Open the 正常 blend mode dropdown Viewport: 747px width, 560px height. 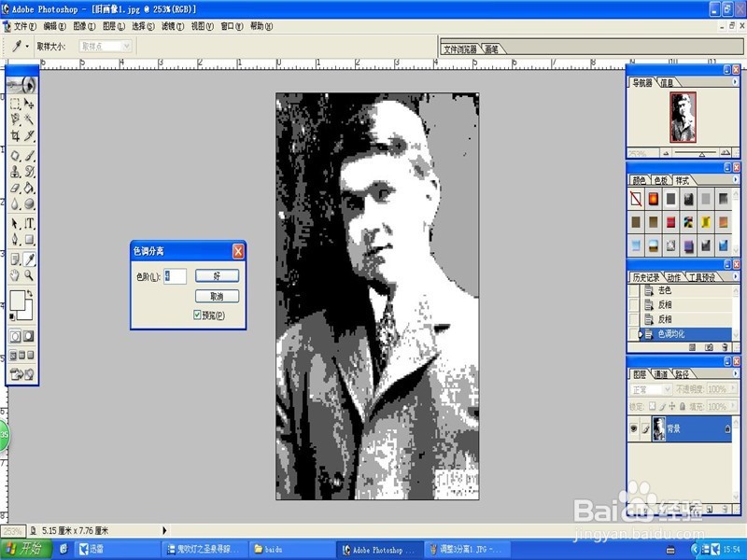[651, 389]
